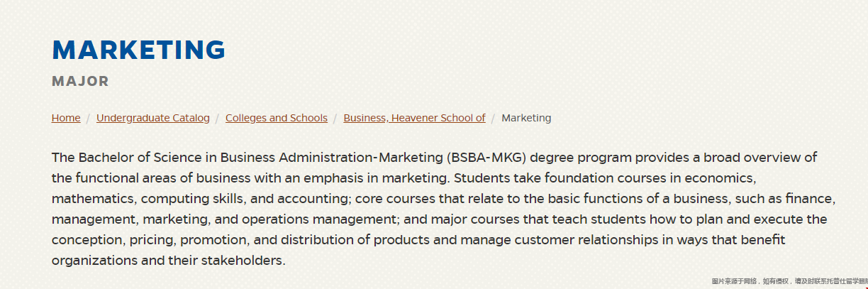
Task: Click the slash separator after Colleges and Schools
Action: click(335, 118)
